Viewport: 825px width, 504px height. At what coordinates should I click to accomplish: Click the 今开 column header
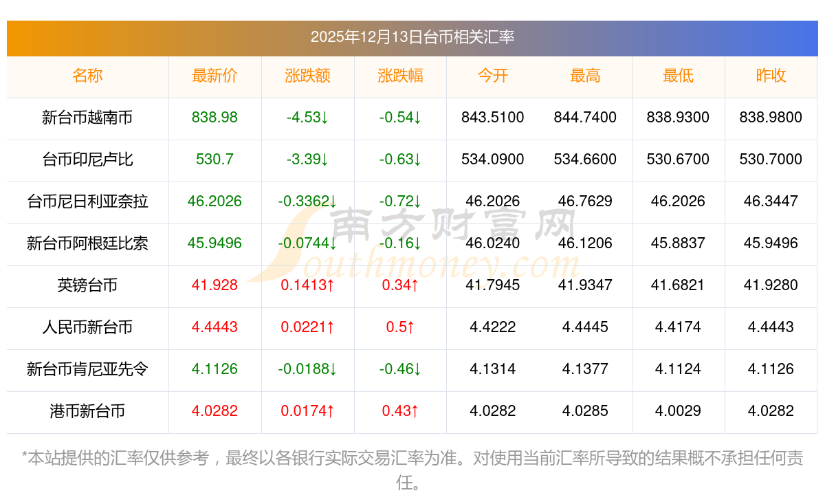[493, 76]
